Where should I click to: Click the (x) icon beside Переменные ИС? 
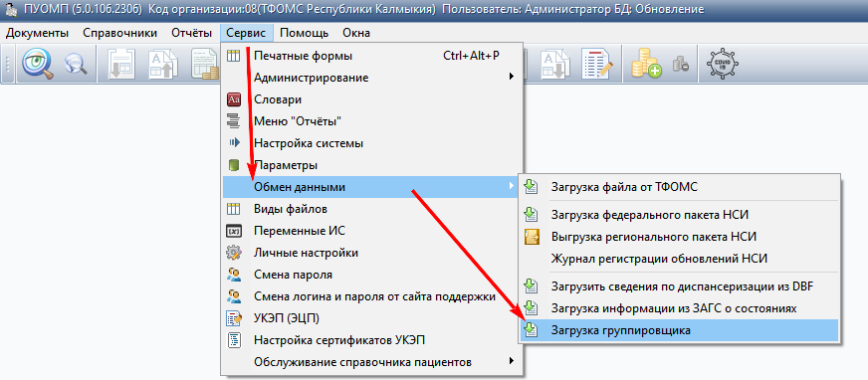point(234,231)
